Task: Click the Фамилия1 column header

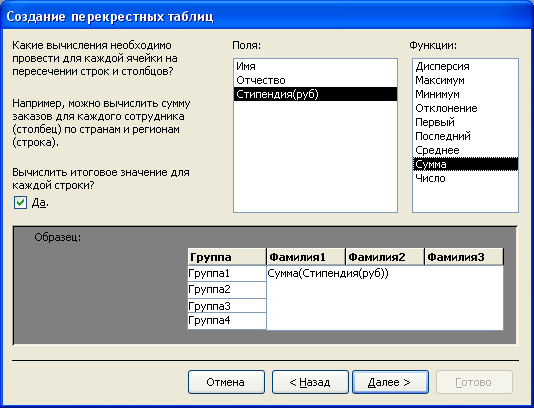Action: pos(306,257)
